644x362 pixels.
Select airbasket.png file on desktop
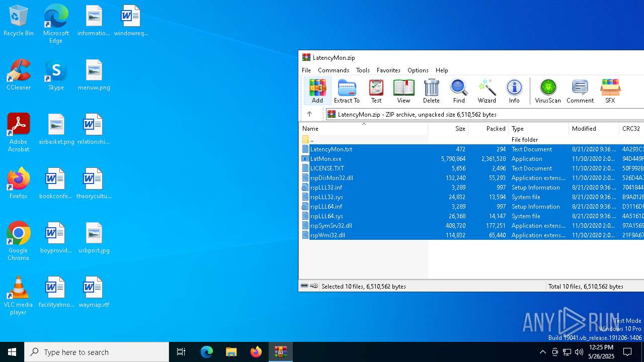[x=56, y=130]
